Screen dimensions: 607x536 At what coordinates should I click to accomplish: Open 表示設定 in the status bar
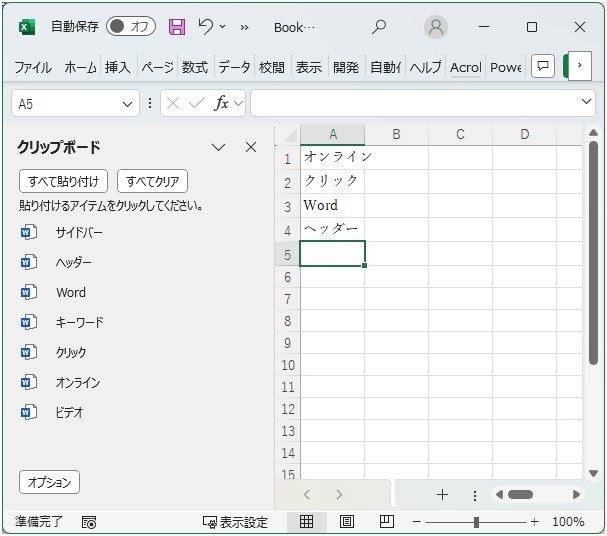[235, 522]
